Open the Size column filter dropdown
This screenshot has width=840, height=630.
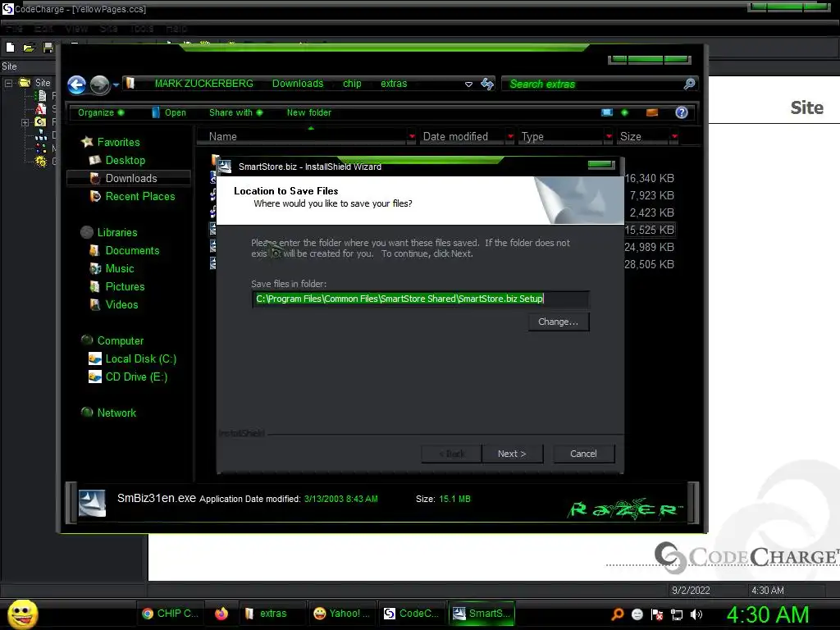pyautogui.click(x=674, y=137)
